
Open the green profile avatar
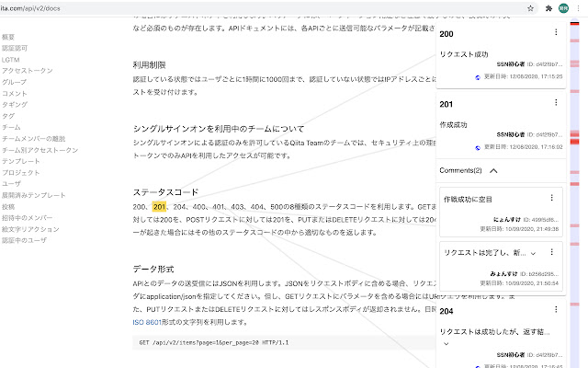click(x=563, y=8)
